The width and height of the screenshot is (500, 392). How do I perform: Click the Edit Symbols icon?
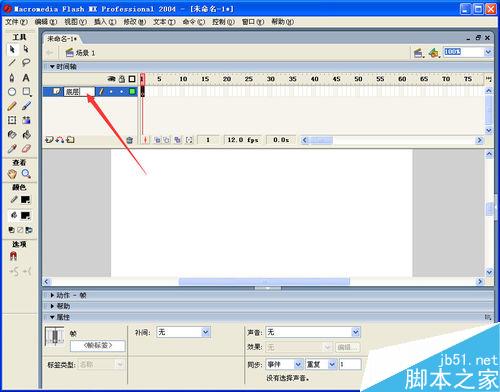pos(434,53)
